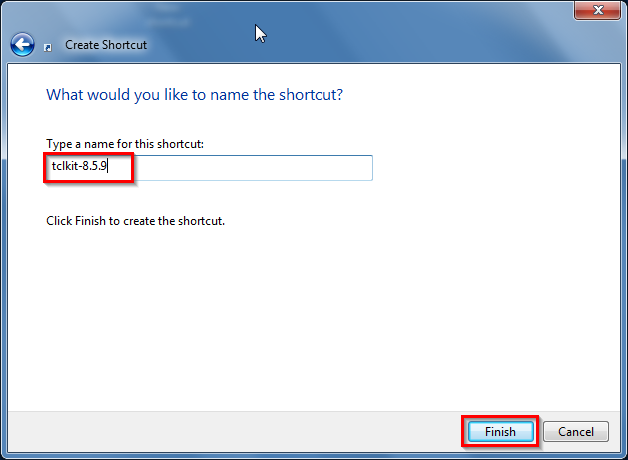
Task: Click the 'Type a name for this shortcut:' label
Action: [125, 144]
